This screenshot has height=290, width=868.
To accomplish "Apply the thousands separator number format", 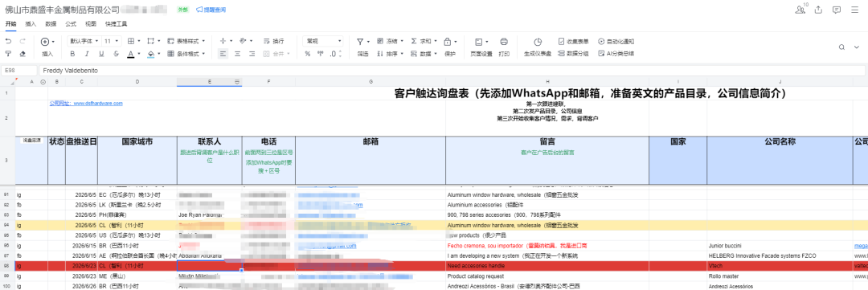I will point(321,54).
